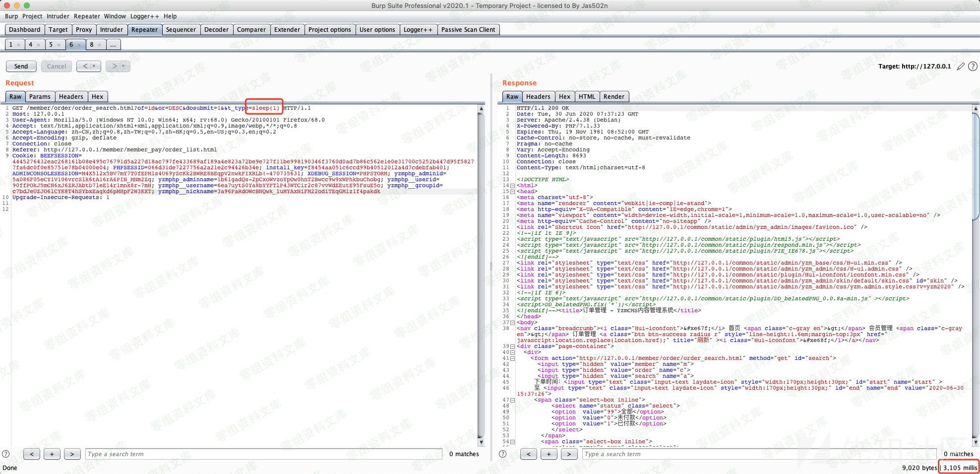Image resolution: width=980 pixels, height=474 pixels.
Task: Close Repeater tab 1
Action: tap(19, 45)
